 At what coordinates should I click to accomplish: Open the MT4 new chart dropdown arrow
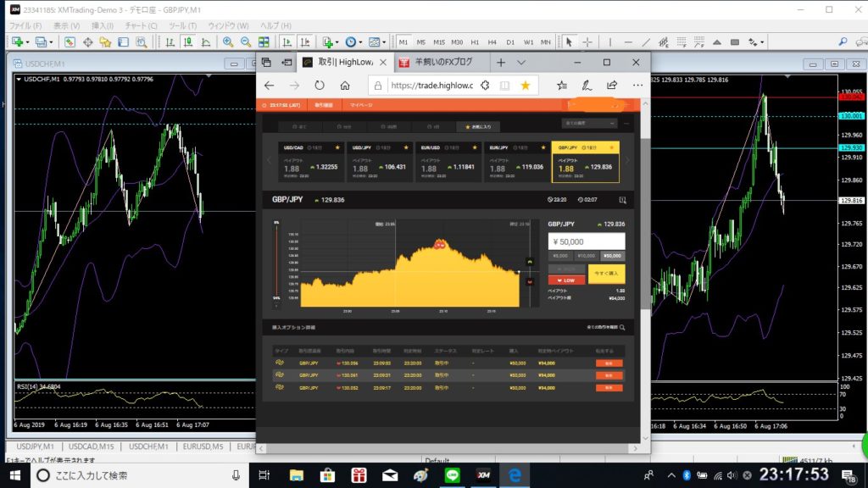tap(29, 42)
